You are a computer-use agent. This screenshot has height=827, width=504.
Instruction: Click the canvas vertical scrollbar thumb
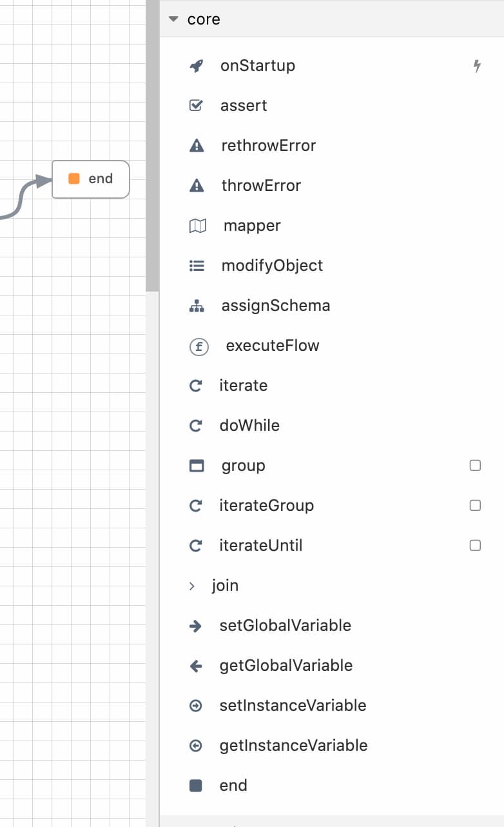tap(152, 145)
